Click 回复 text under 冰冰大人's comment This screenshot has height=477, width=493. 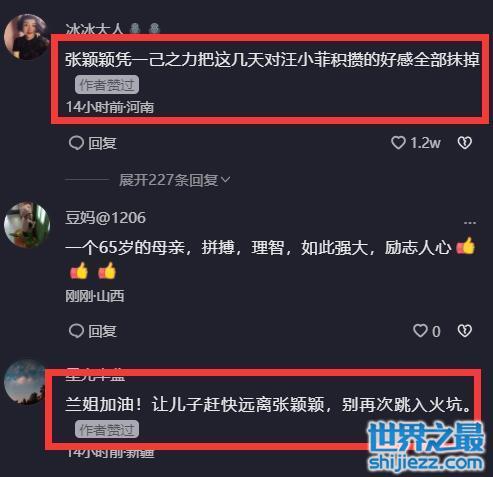pos(102,143)
